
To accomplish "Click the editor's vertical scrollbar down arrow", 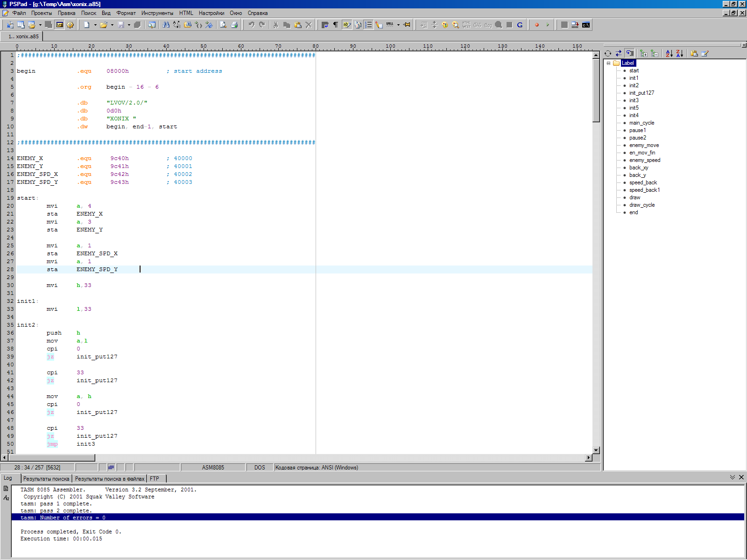I will [x=596, y=450].
